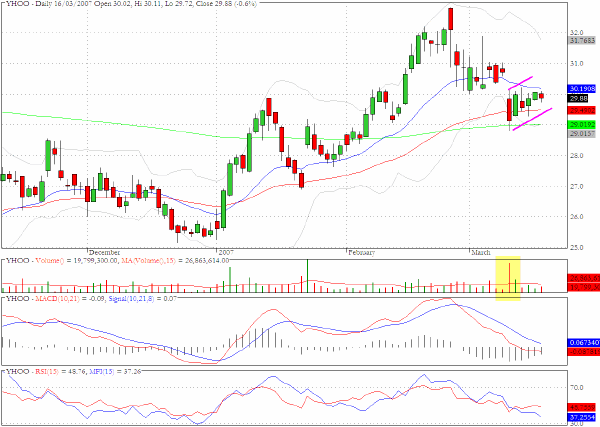Click the red 26,863,61 volume MA tag
The image size is (600, 427).
pyautogui.click(x=584, y=278)
